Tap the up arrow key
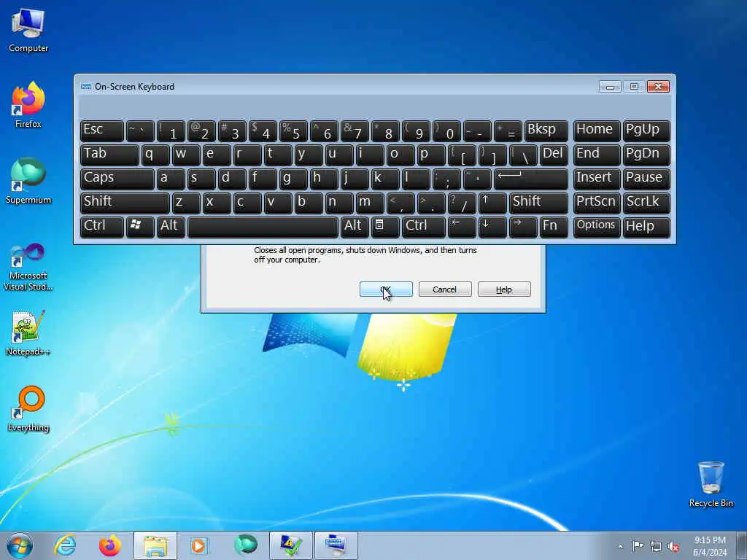This screenshot has height=560, width=747. 492,203
